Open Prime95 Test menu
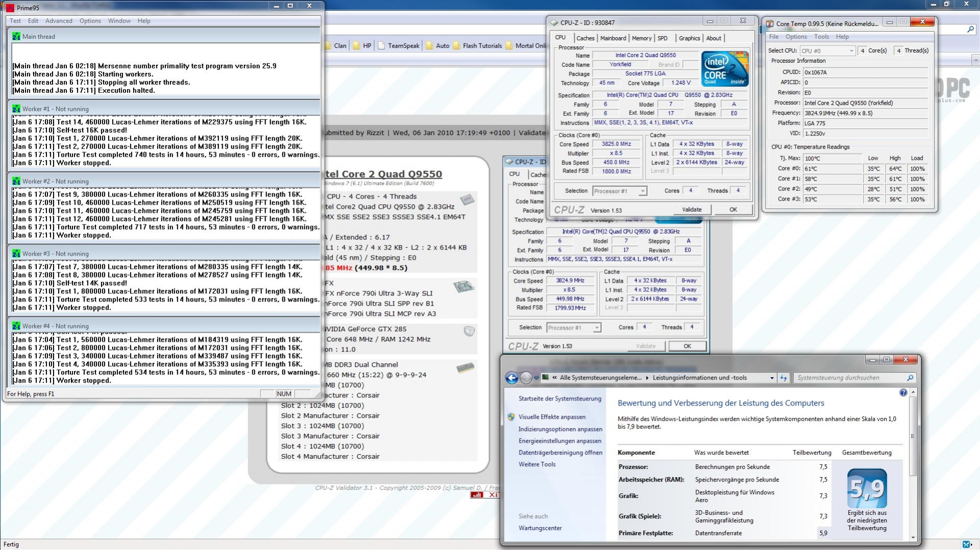This screenshot has width=980, height=550. [x=15, y=21]
